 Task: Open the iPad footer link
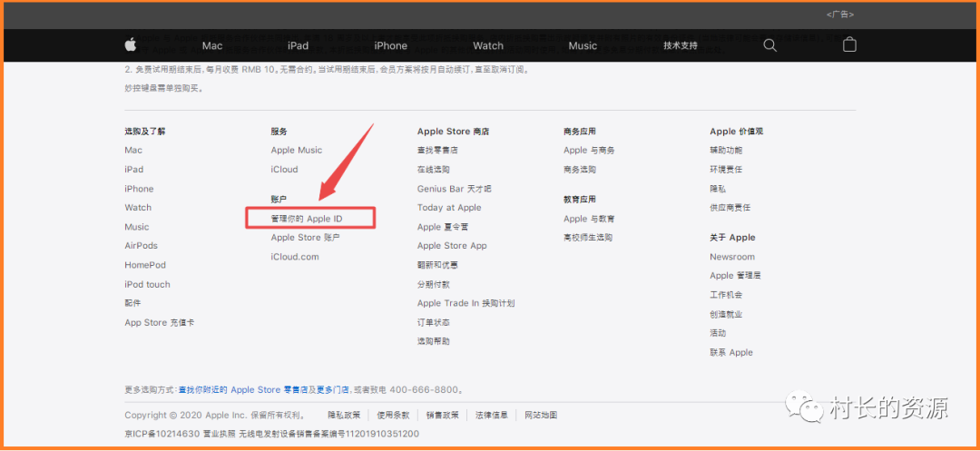(x=133, y=170)
